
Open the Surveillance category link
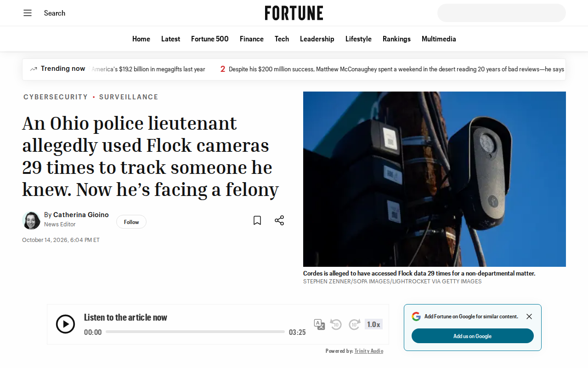pos(129,97)
